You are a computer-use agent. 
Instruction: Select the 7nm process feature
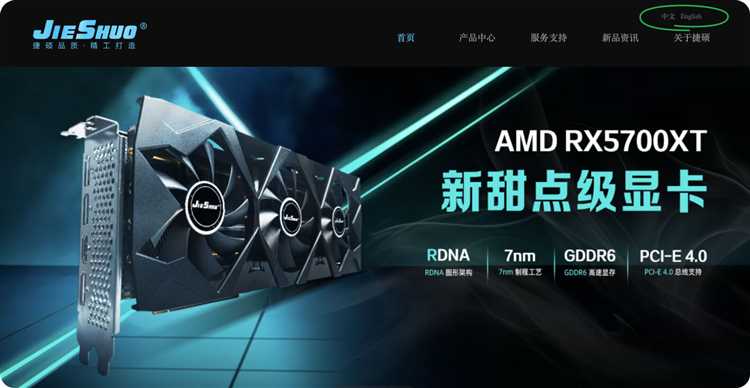[x=520, y=262]
